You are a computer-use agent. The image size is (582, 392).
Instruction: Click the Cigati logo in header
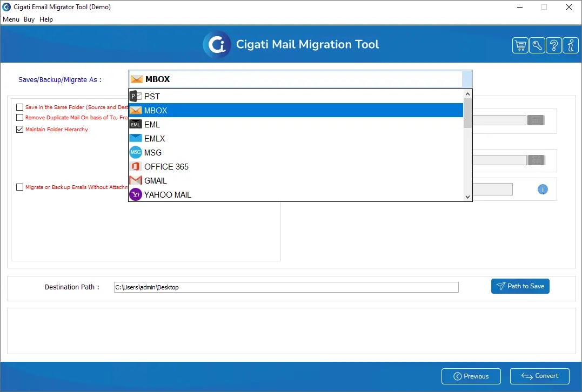(x=217, y=44)
